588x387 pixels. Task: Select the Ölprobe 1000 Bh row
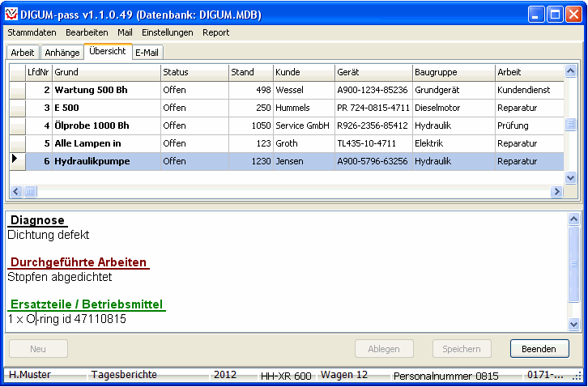tap(106, 125)
